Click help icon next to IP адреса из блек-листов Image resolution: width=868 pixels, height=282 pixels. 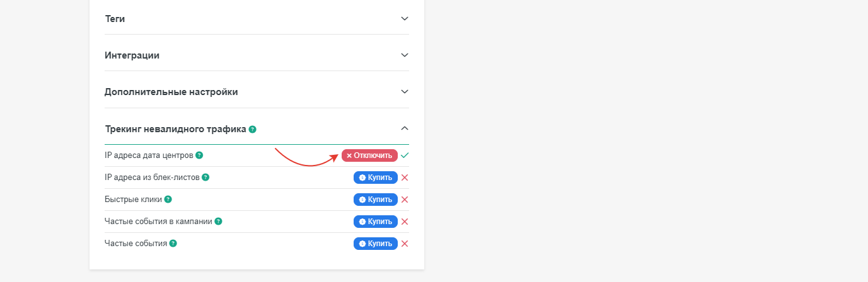pyautogui.click(x=205, y=178)
